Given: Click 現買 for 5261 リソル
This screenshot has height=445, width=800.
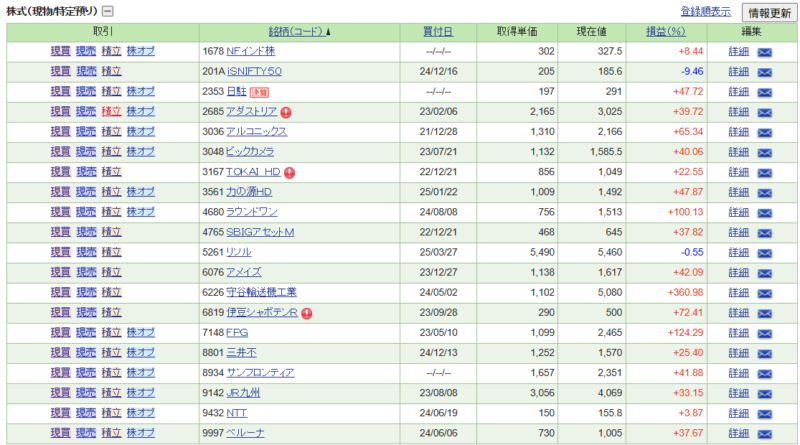Looking at the screenshot, I should [x=60, y=252].
